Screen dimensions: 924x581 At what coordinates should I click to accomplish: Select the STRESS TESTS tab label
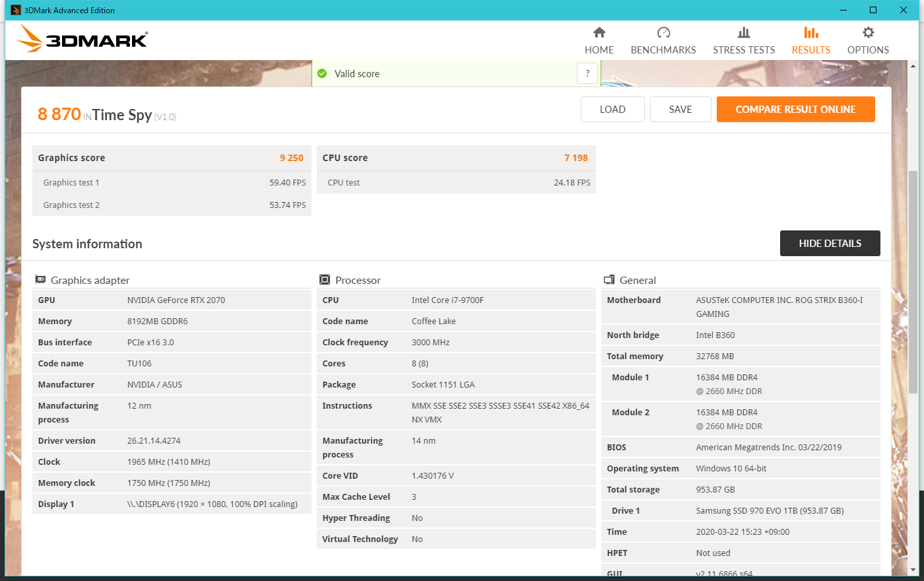click(744, 50)
